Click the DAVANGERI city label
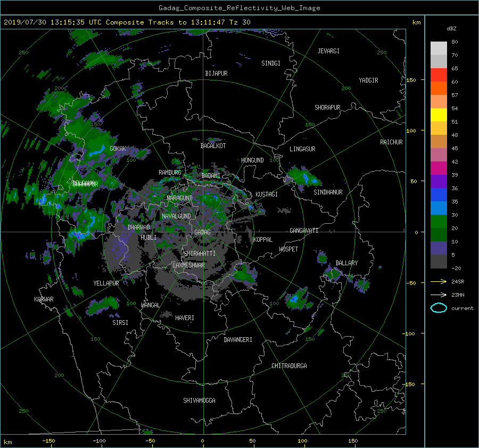 238,340
